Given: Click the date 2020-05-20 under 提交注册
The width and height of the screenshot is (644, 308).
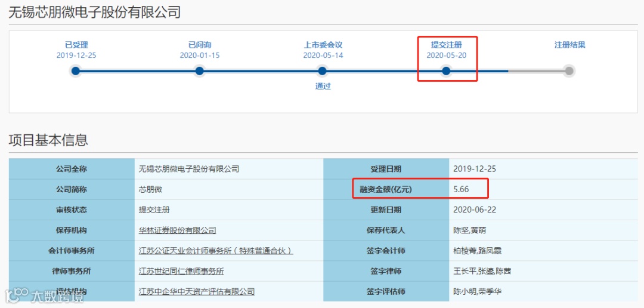Looking at the screenshot, I should [x=447, y=56].
